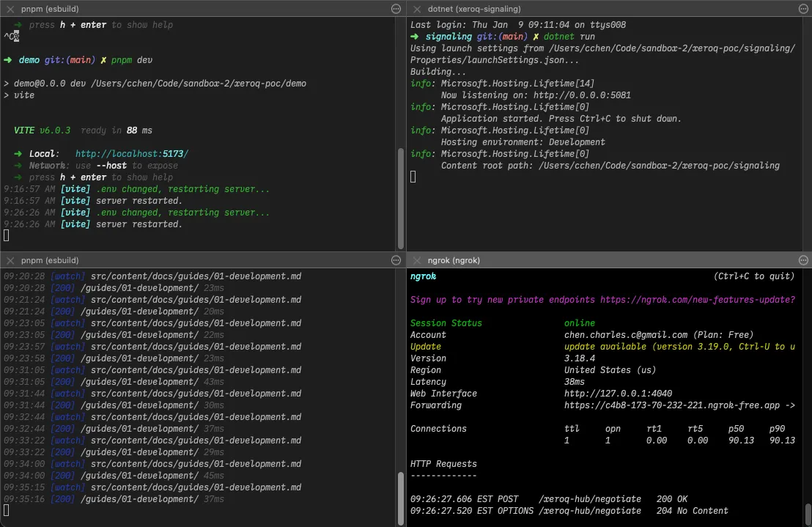Open the options menu of the watch-log pnpm pane

pyautogui.click(x=396, y=260)
